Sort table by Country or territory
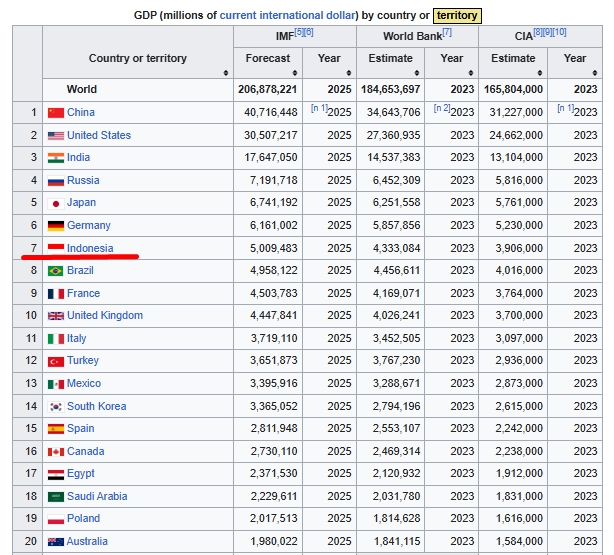 pyautogui.click(x=226, y=73)
